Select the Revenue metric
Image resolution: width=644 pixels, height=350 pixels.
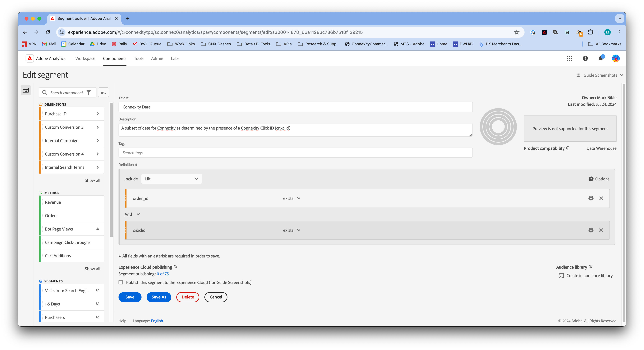72,202
